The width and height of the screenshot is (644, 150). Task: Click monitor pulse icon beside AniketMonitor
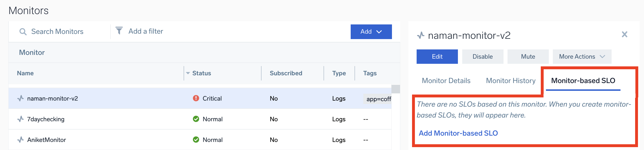pyautogui.click(x=20, y=140)
